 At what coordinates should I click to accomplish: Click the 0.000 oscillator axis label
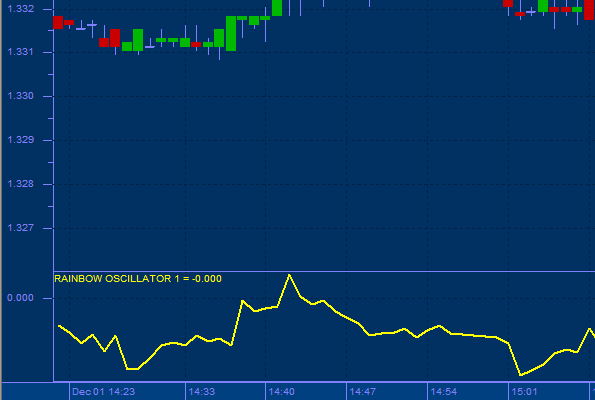tap(20, 298)
